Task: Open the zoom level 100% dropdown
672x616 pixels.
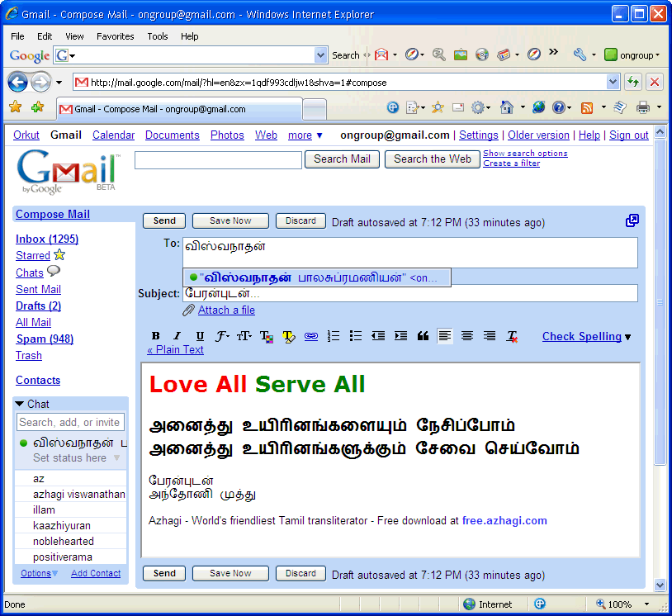Action: coord(646,604)
